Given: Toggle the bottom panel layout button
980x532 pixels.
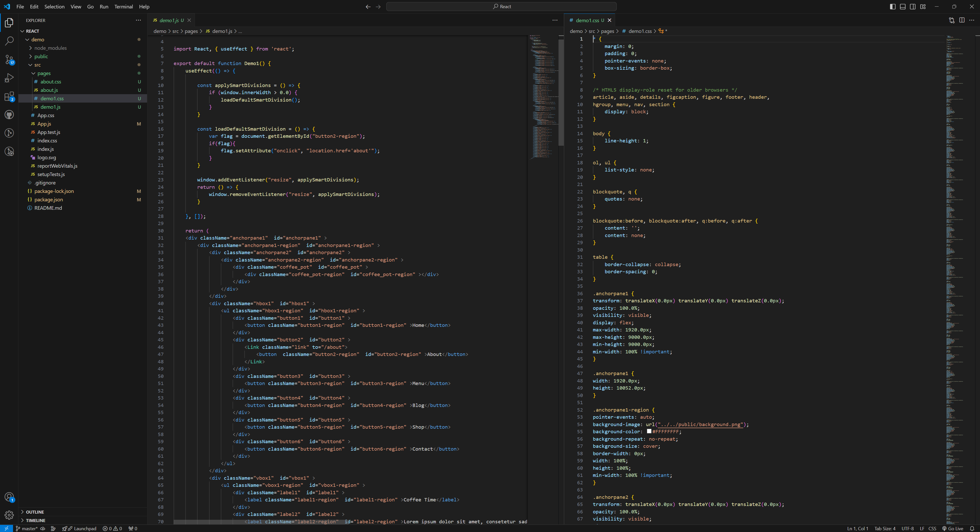Looking at the screenshot, I should pyautogui.click(x=902, y=6).
